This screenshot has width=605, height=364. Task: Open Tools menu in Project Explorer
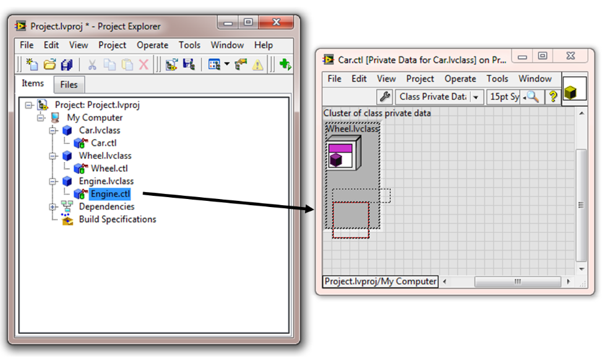(x=189, y=45)
